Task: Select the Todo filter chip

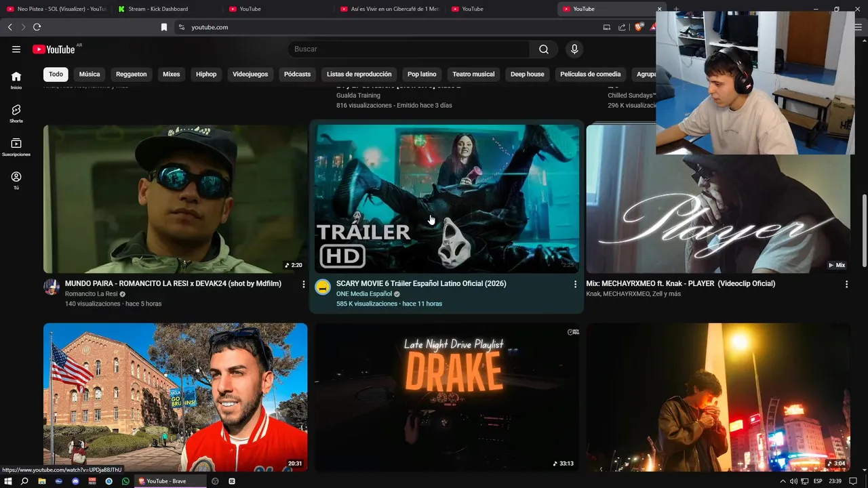Action: tap(56, 74)
